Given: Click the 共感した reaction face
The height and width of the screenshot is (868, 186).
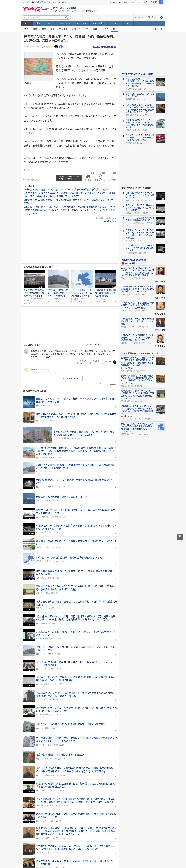Looking at the screenshot, I should pyautogui.click(x=77, y=362).
